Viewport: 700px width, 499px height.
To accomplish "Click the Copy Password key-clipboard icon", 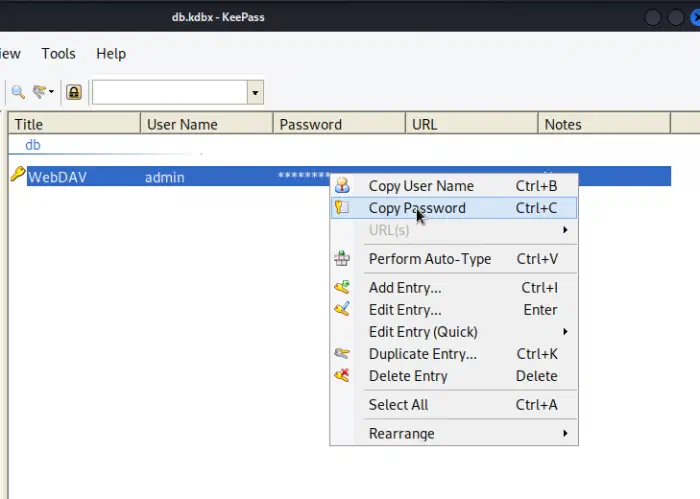I will coord(342,207).
